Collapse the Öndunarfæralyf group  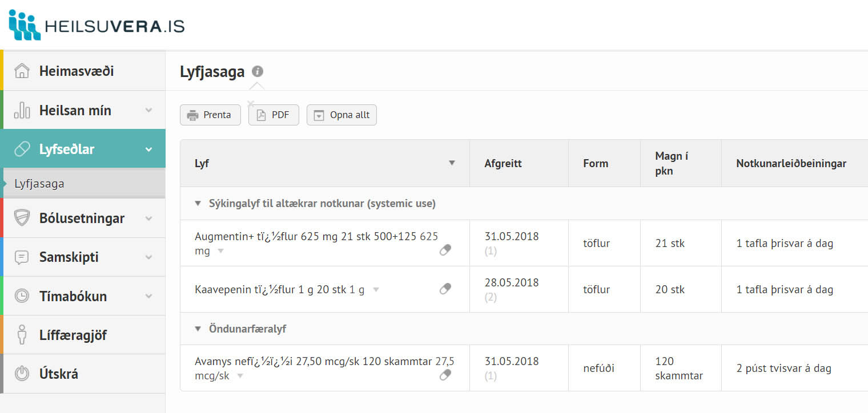(x=198, y=329)
